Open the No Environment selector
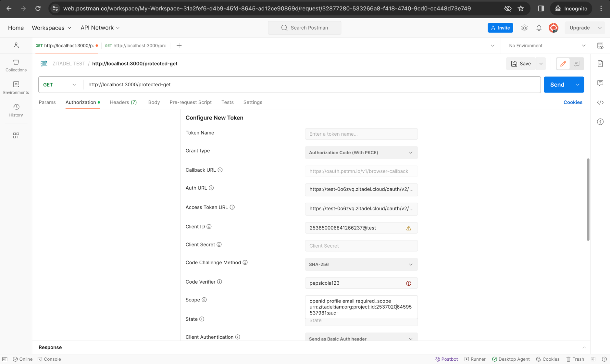The image size is (610, 364). 547,45
